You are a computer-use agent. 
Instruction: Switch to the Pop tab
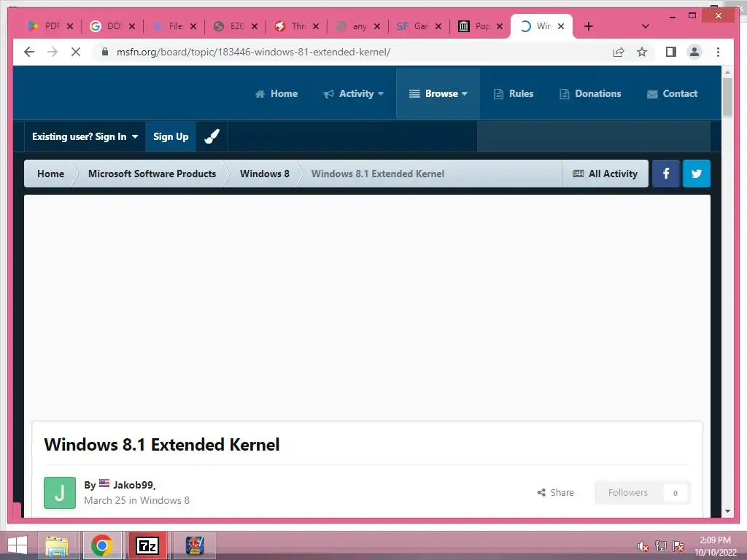[474, 26]
